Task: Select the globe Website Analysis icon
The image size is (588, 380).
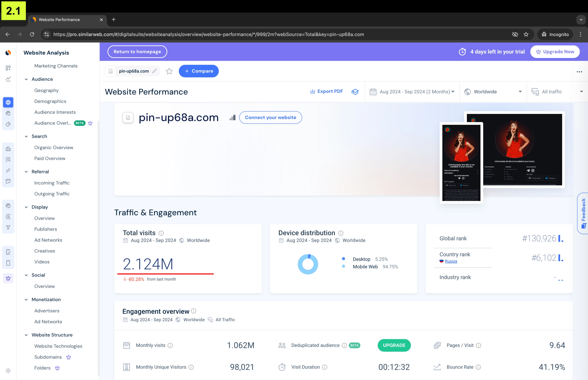Action: click(8, 102)
